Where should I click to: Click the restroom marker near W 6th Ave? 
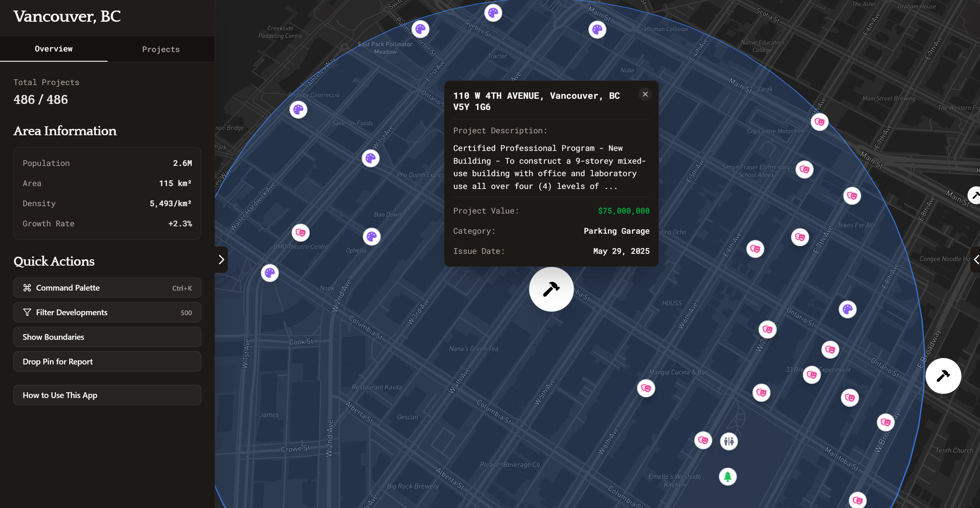(729, 441)
